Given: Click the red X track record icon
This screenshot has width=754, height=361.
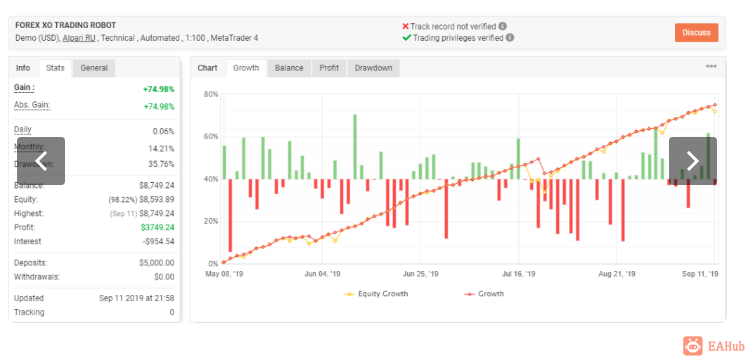Looking at the screenshot, I should tap(405, 26).
